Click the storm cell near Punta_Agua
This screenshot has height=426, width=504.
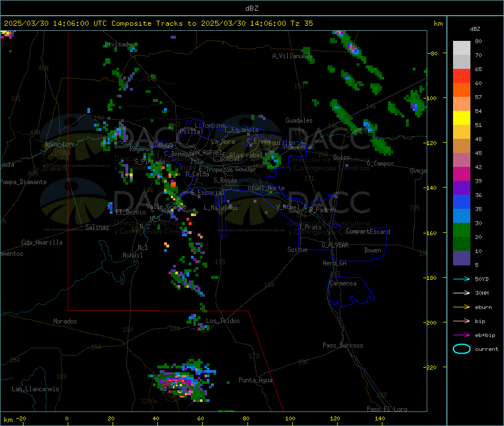point(183,381)
